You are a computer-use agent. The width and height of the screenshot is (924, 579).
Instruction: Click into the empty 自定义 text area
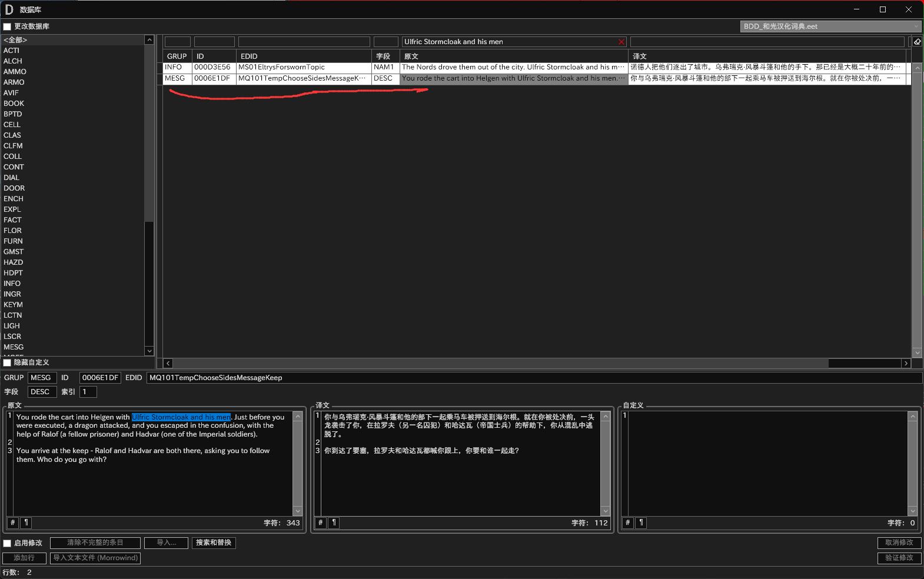point(767,464)
